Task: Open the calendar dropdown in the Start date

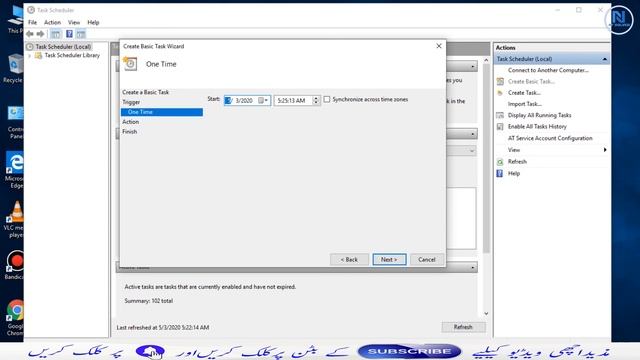Action: 263,100
